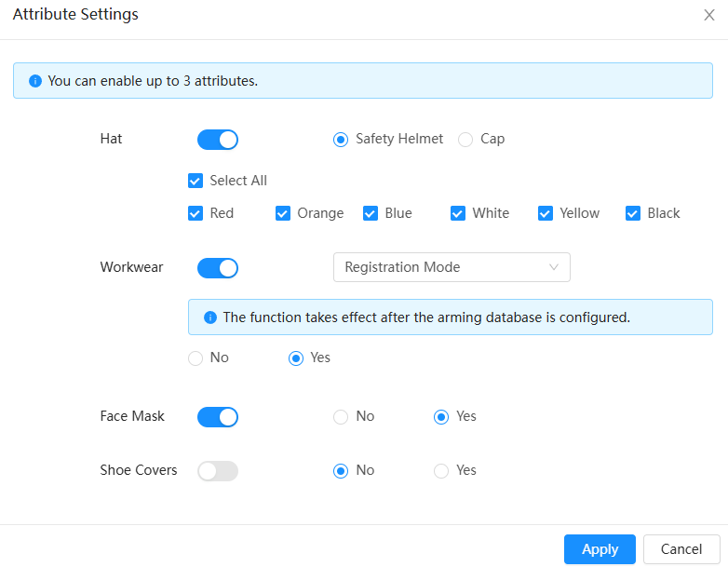The height and width of the screenshot is (567, 728).
Task: Click the Workwear attribute label
Action: click(x=131, y=267)
